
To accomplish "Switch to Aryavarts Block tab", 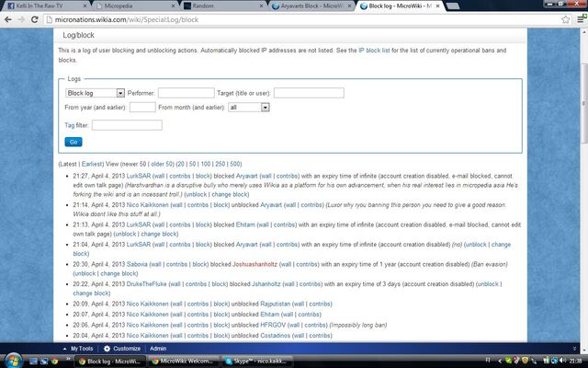I will point(311,6).
